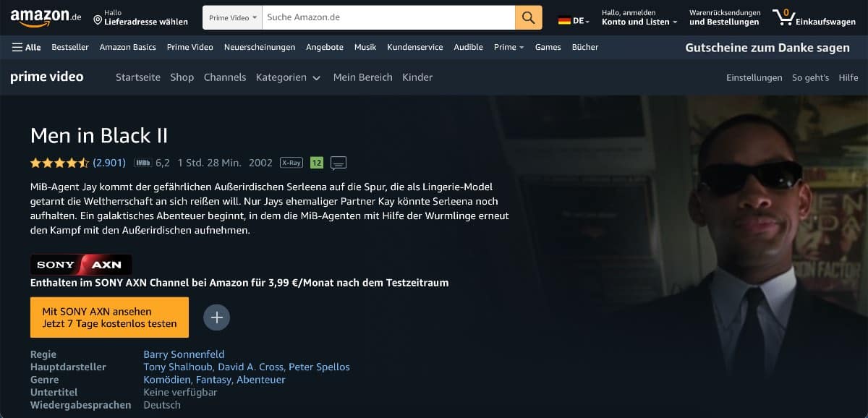Click the So geht's link
This screenshot has height=418, width=868.
tap(810, 77)
